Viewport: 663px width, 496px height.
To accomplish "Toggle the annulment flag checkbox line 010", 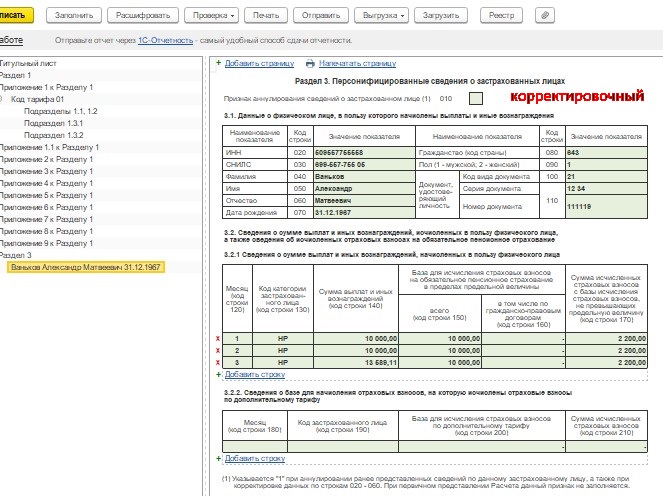I will [x=476, y=99].
